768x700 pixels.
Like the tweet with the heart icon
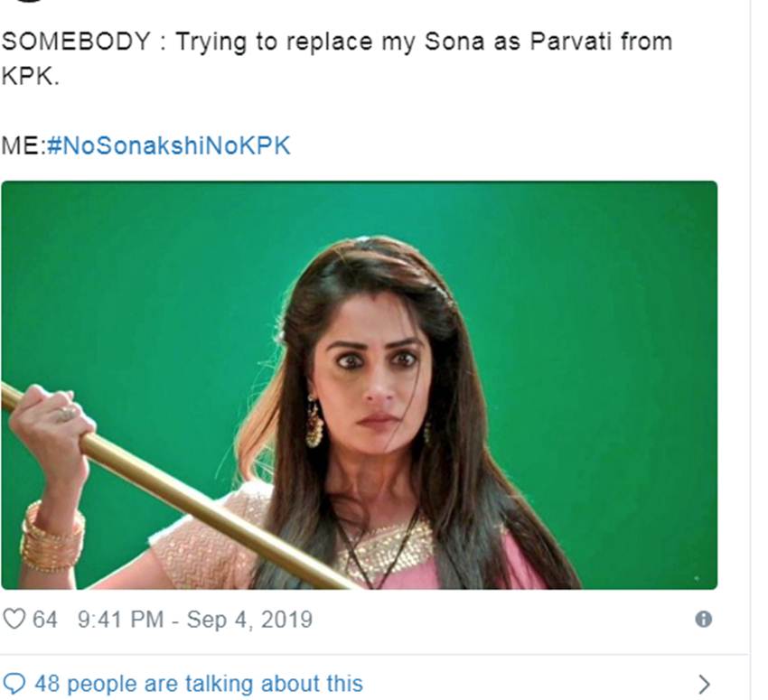tap(14, 620)
